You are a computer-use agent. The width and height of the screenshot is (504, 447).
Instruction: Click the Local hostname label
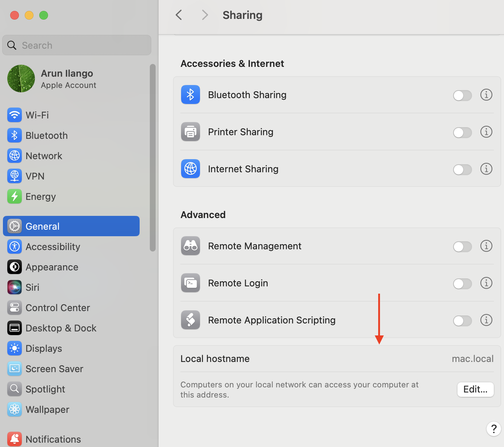pyautogui.click(x=215, y=359)
